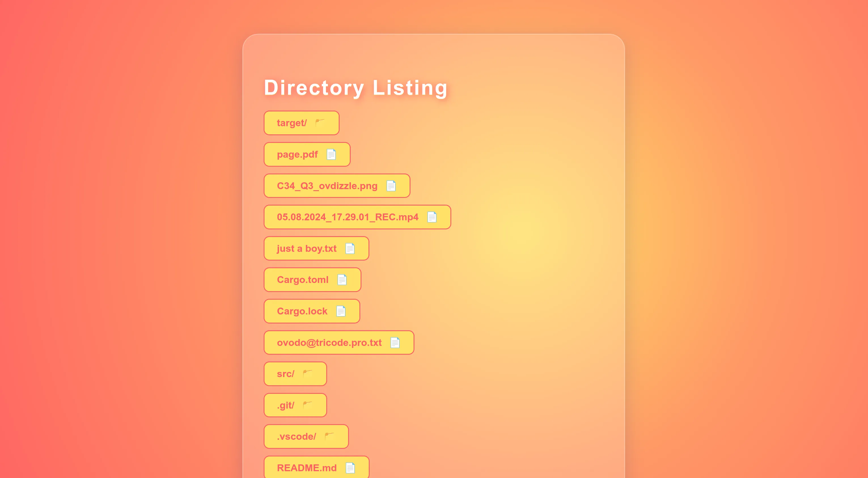Click the folder icon next to src/
Screen dimensions: 868x478
tap(307, 373)
